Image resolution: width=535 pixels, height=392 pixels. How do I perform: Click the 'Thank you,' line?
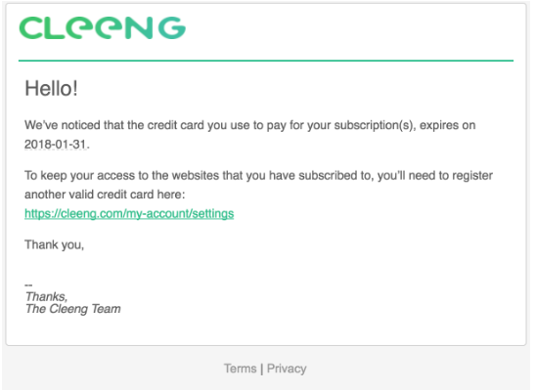pyautogui.click(x=54, y=245)
